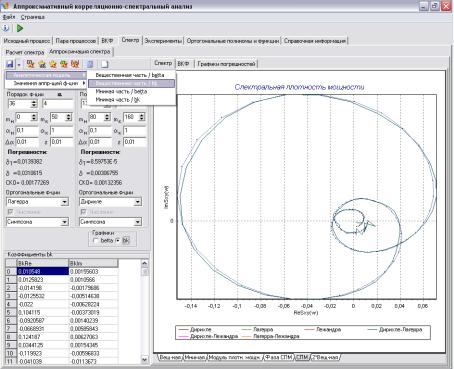Image resolution: width=454 pixels, height=369 pixels.
Task: Click the table cell 0,124187 in row 8
Action: (42, 337)
